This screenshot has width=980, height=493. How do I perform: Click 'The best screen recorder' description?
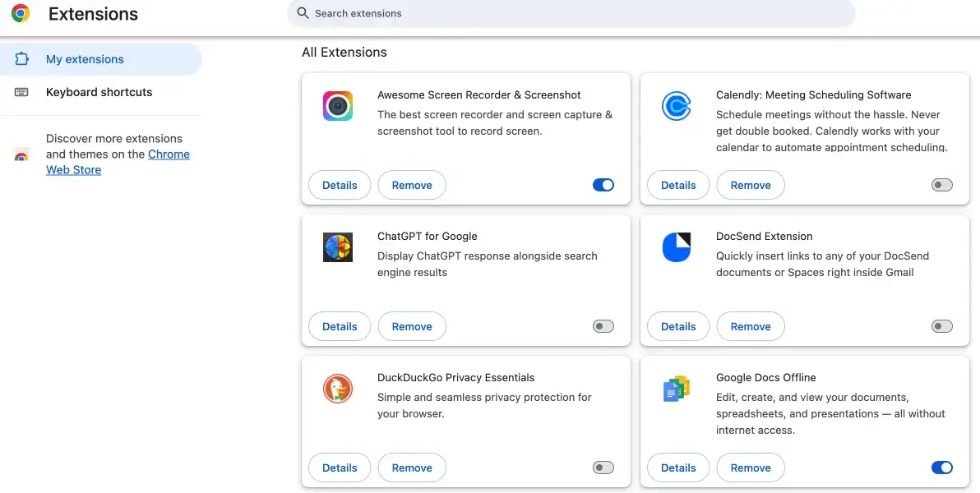tap(495, 123)
